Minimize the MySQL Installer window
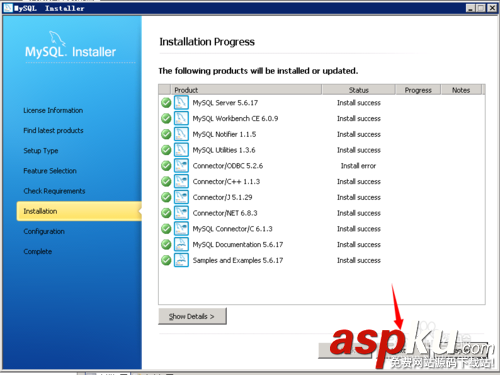Screen dimensions: 500x375 click(470, 8)
